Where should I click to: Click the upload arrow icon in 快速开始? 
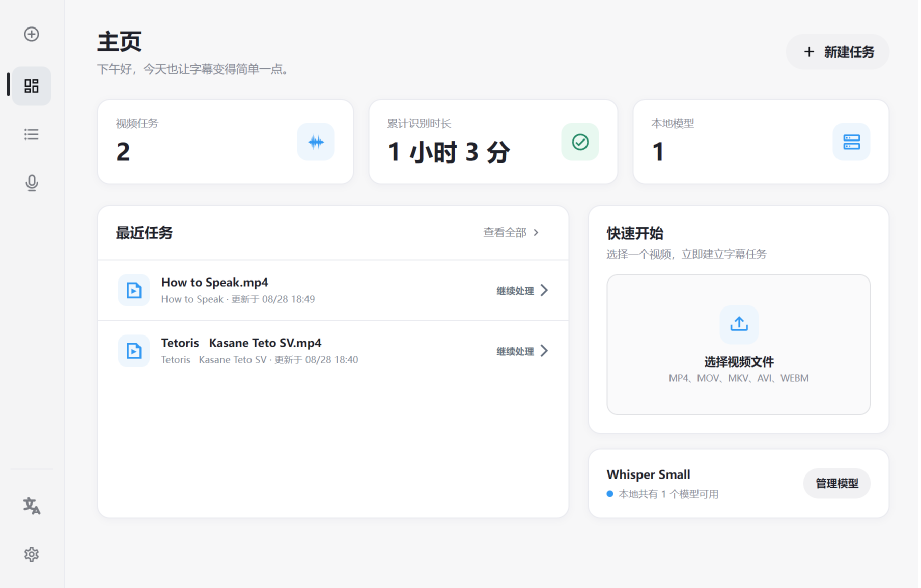point(739,324)
